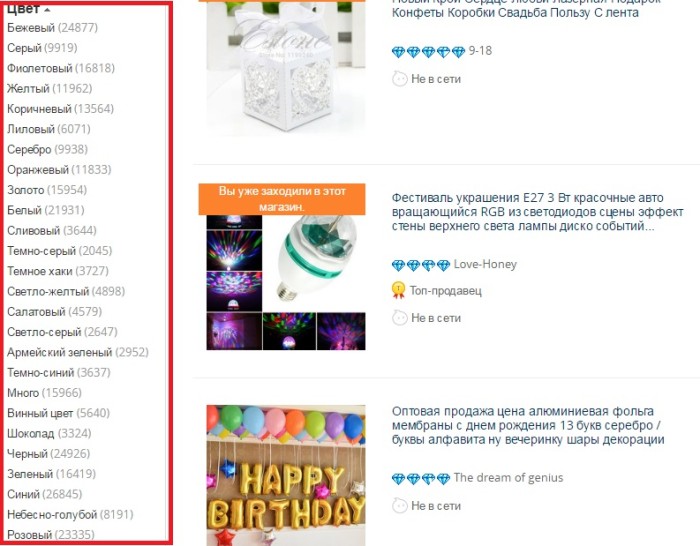
Task: Click the diamond rating icons beside 9-18
Action: [429, 52]
